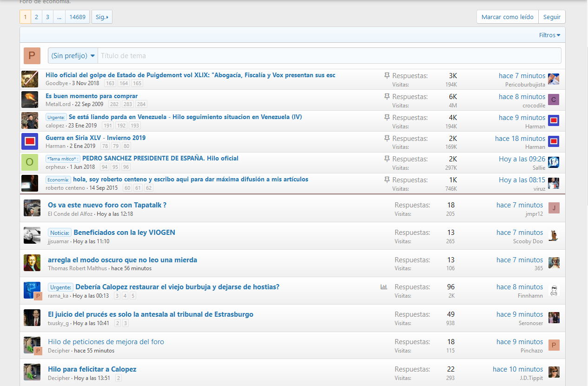Click the 'Marcar como leído' button
This screenshot has height=386, width=588.
click(x=507, y=17)
